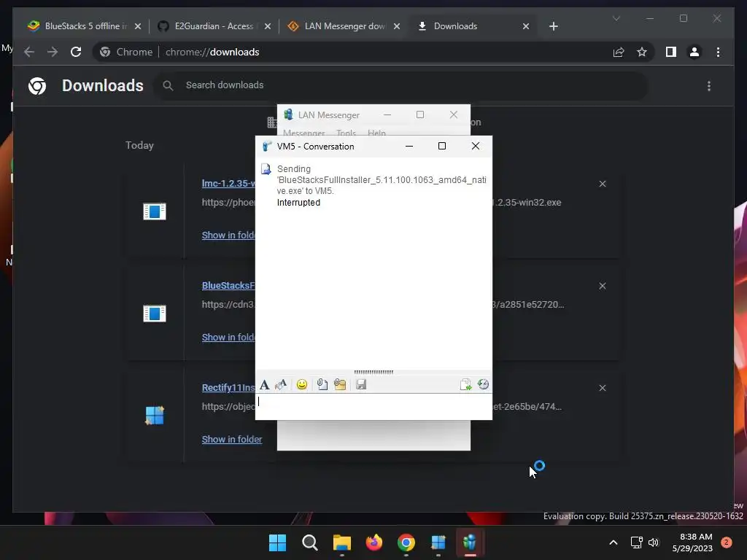Image resolution: width=747 pixels, height=560 pixels.
Task: Open taskbar Search
Action: (309, 542)
